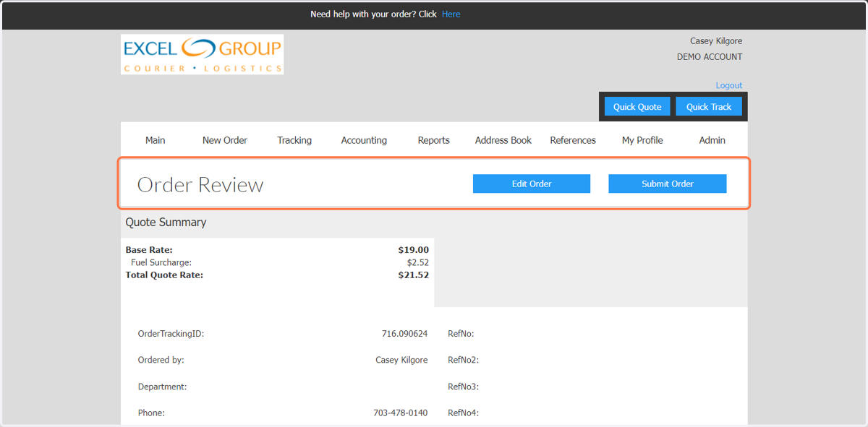Open Quick Quote
Screen dimensions: 868x427
coord(637,106)
